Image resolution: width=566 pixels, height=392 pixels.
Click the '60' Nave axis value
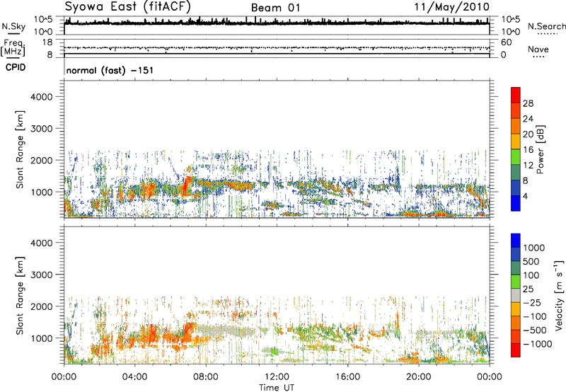pyautogui.click(x=506, y=42)
